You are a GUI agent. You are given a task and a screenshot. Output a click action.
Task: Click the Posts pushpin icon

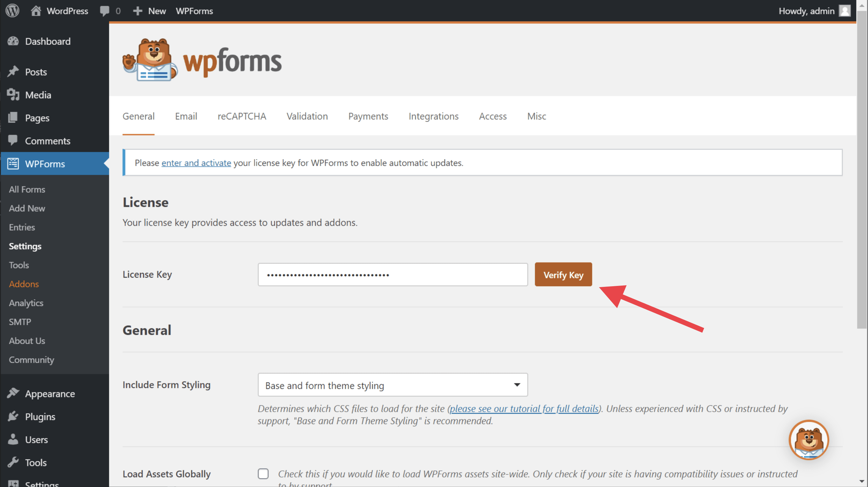13,72
